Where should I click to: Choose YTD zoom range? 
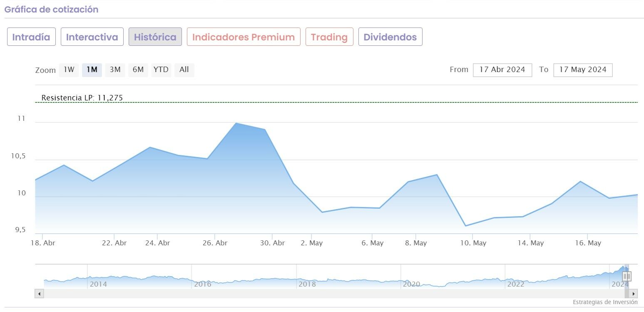[x=161, y=70]
